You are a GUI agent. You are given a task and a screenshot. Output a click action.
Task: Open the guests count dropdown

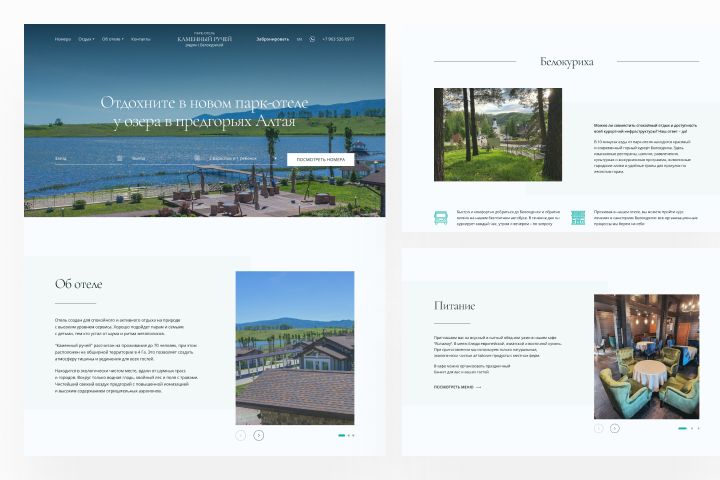coord(243,158)
